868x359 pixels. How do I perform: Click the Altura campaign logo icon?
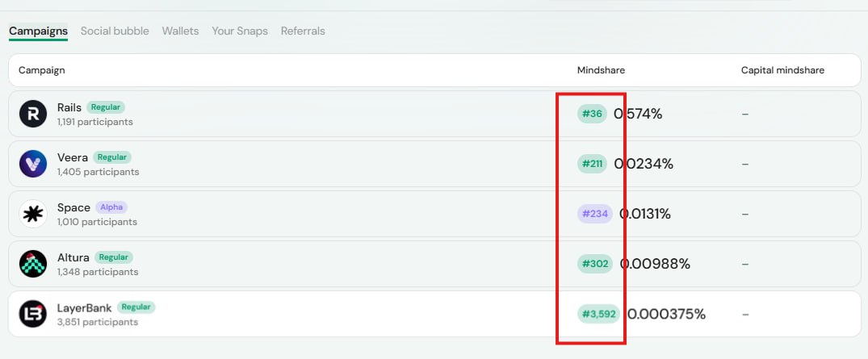tap(33, 264)
